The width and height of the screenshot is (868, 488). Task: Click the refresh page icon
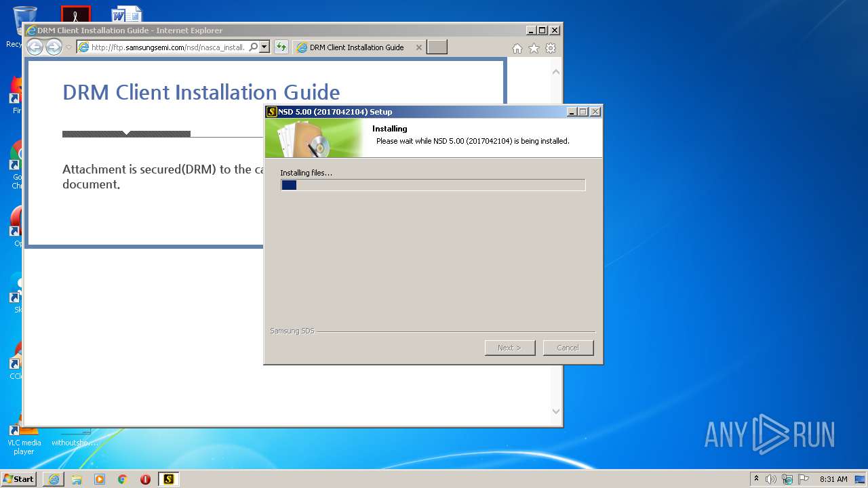point(281,47)
